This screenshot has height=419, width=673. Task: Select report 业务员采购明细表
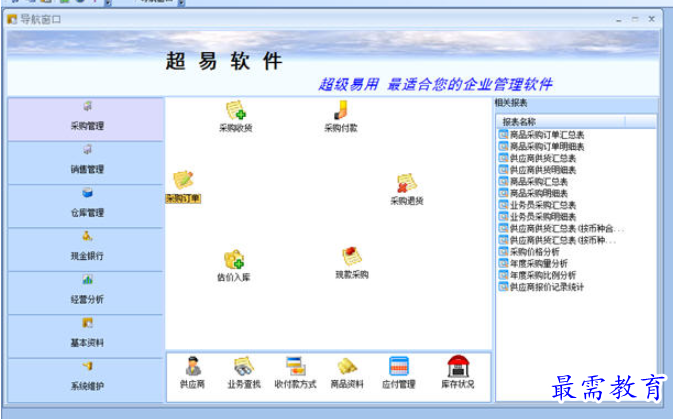[x=537, y=216]
